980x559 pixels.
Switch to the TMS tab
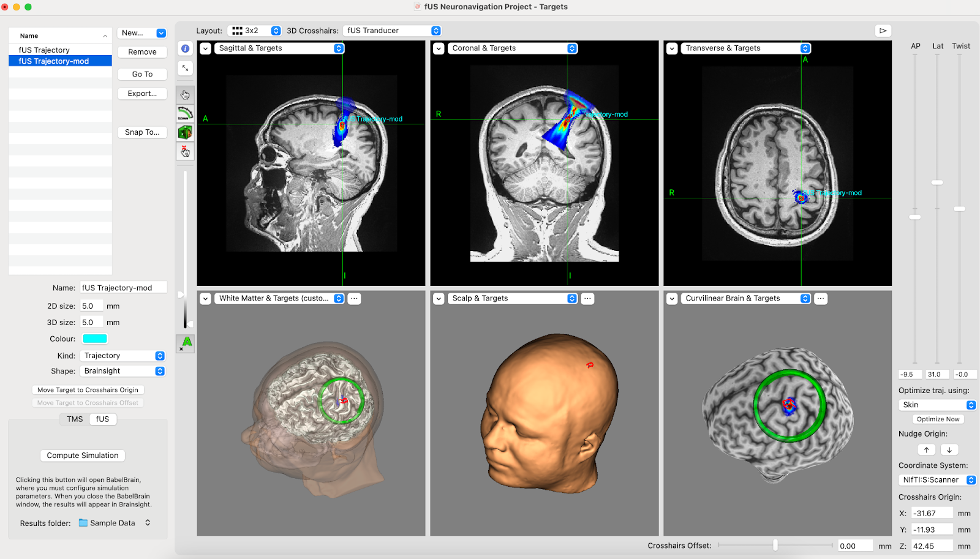click(74, 419)
